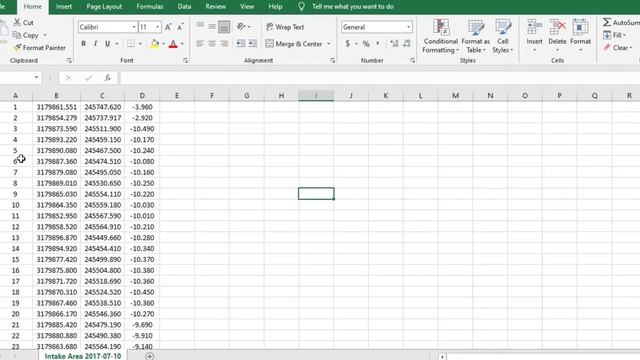Align text left
This screenshot has height=360, width=640.
200,43
